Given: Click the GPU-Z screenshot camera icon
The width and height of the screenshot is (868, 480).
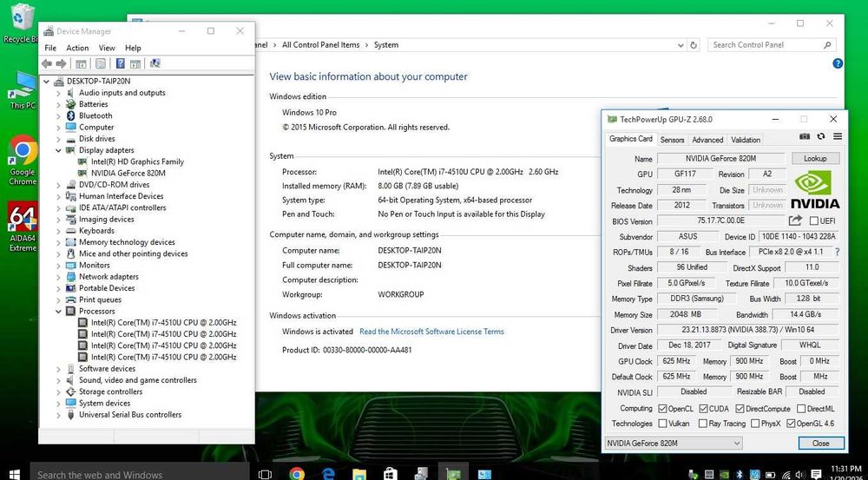Looking at the screenshot, I should (805, 136).
